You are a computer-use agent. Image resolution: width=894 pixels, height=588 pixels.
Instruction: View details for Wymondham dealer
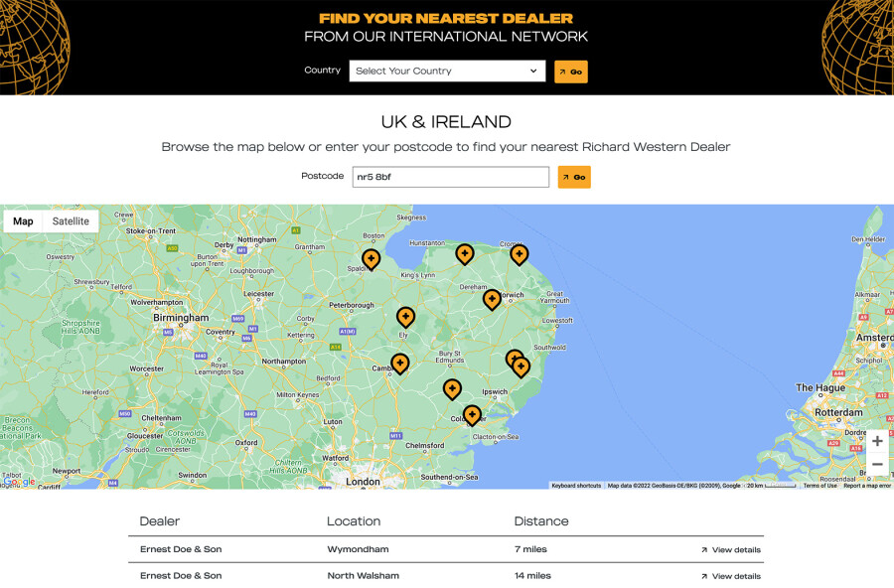tap(730, 549)
